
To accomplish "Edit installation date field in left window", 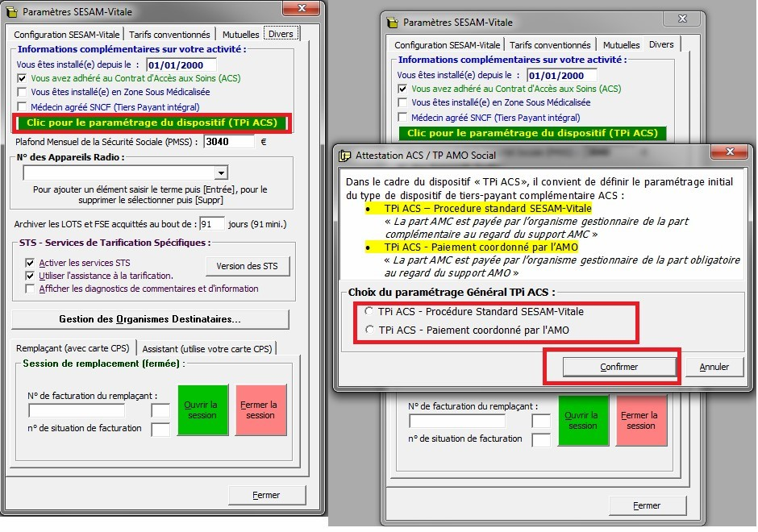I will 181,65.
